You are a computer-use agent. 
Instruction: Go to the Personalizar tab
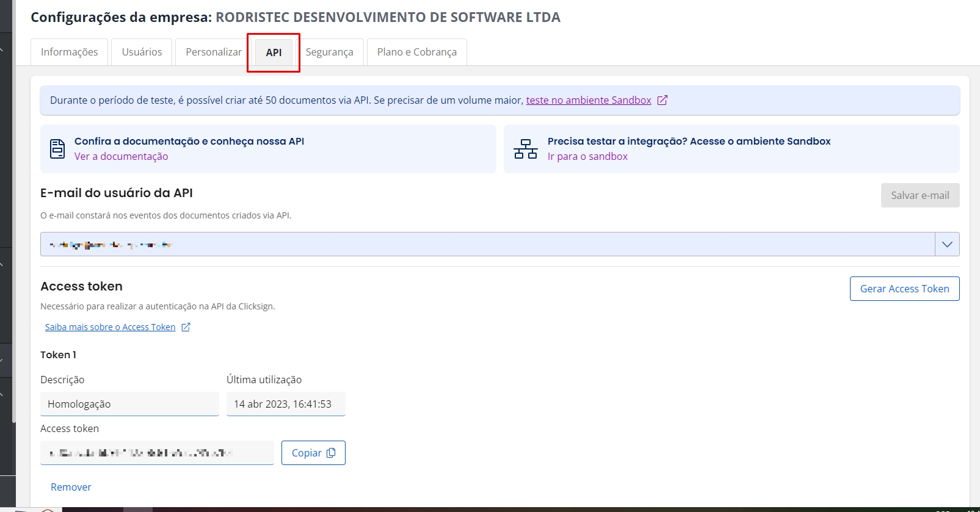[213, 52]
